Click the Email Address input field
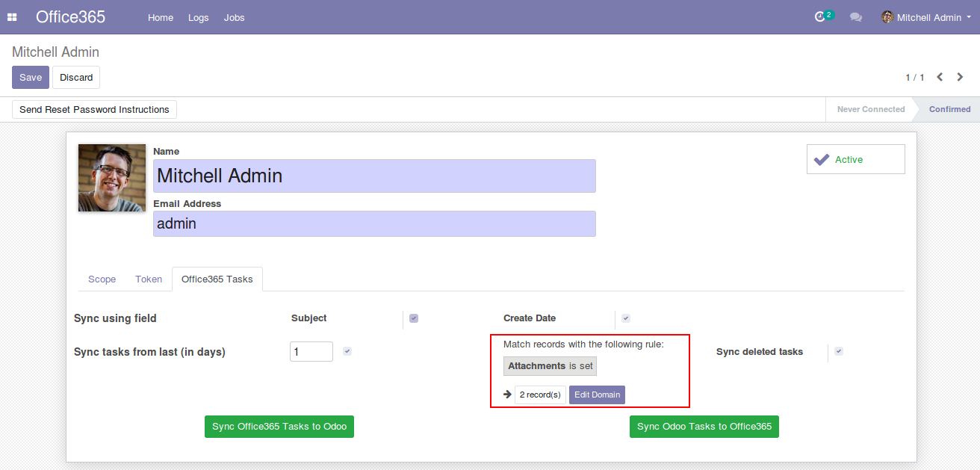 pyautogui.click(x=374, y=223)
